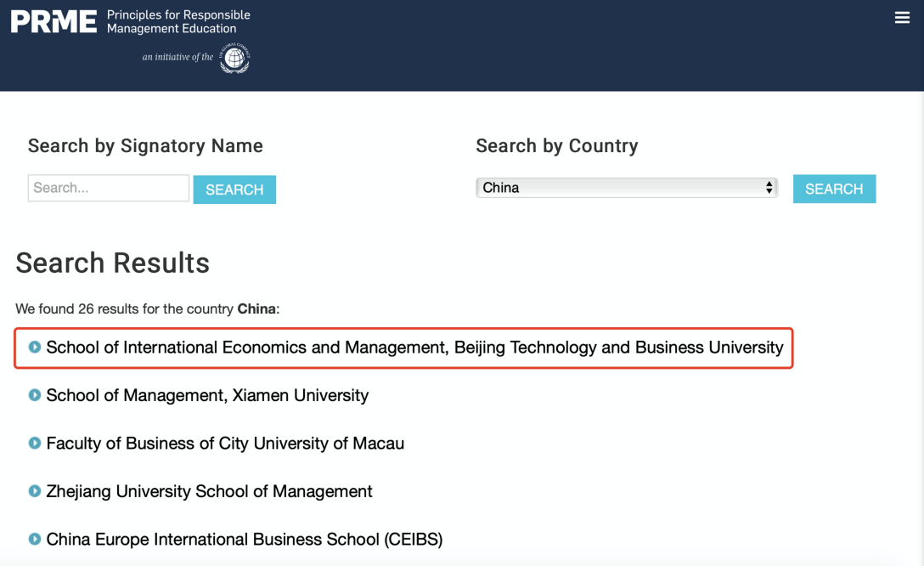Screen dimensions: 924x566
Task: Click the up-down arrows on country selector
Action: tap(769, 188)
